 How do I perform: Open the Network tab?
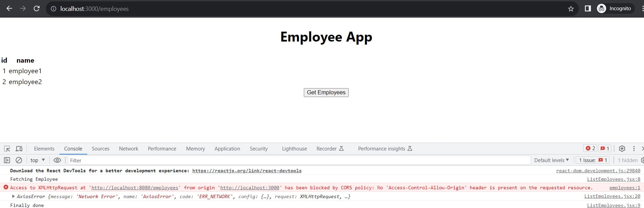tap(128, 149)
